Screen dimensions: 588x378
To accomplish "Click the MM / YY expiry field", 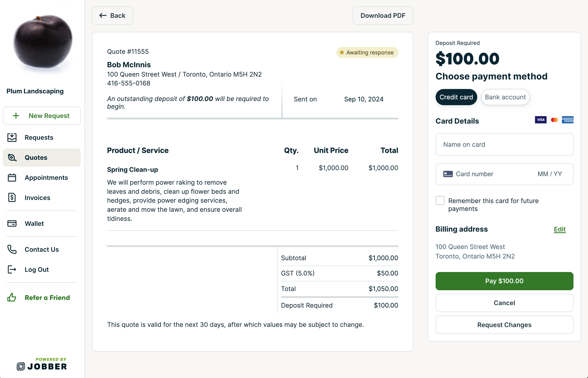I will [x=549, y=174].
